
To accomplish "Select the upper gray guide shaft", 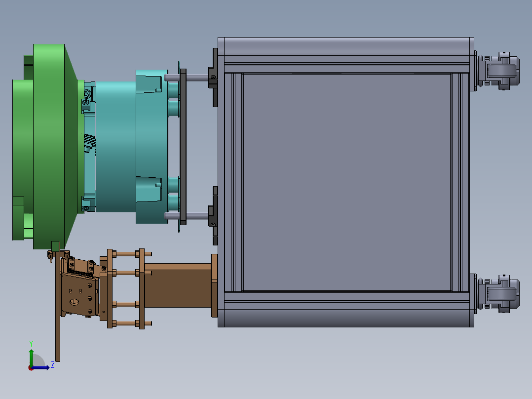I will click(x=187, y=78).
